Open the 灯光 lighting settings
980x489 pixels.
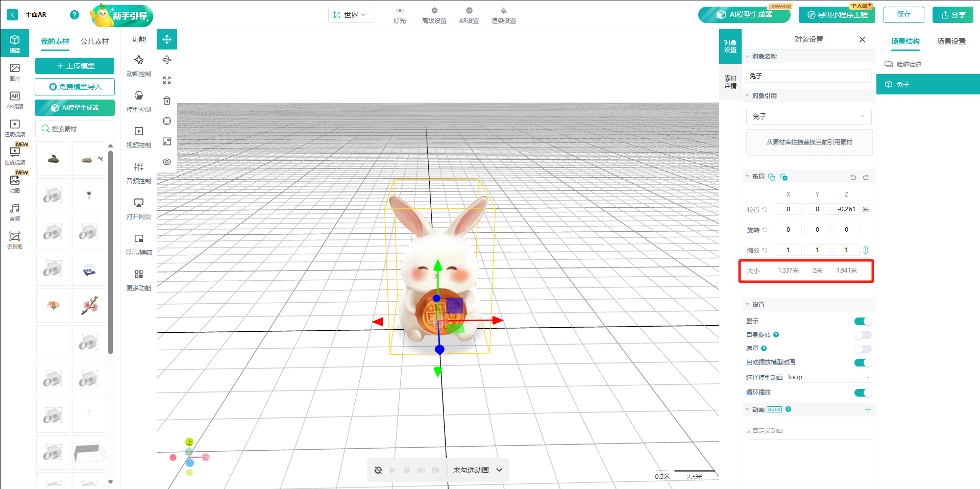point(400,15)
